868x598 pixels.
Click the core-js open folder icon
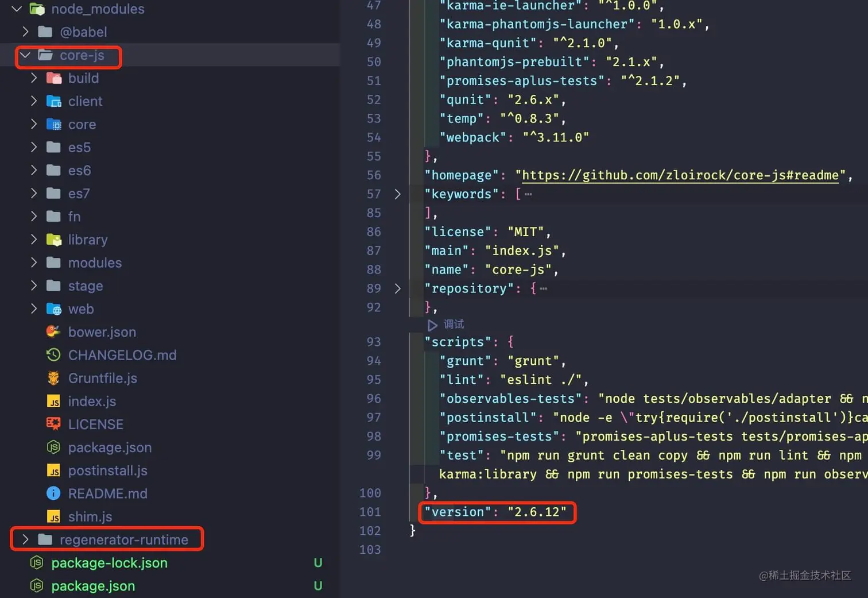(45, 55)
